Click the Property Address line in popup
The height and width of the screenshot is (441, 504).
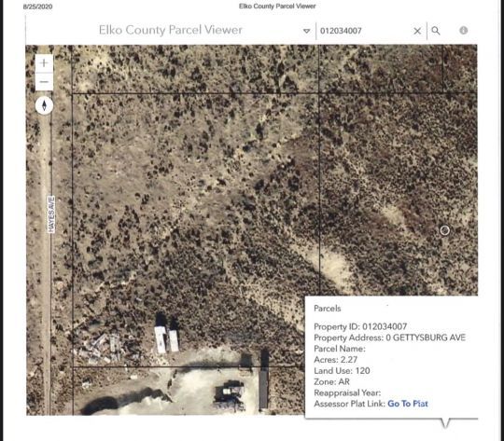(389, 338)
